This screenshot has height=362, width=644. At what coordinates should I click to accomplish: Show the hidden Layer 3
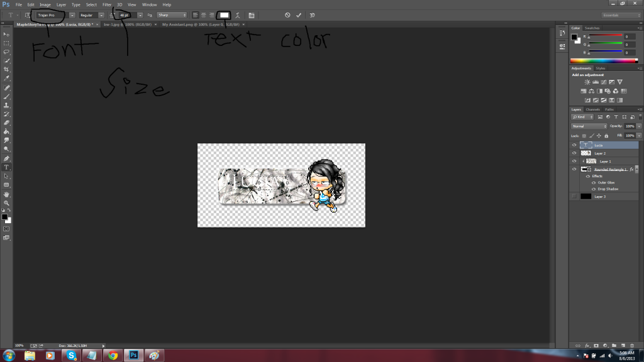pyautogui.click(x=574, y=197)
